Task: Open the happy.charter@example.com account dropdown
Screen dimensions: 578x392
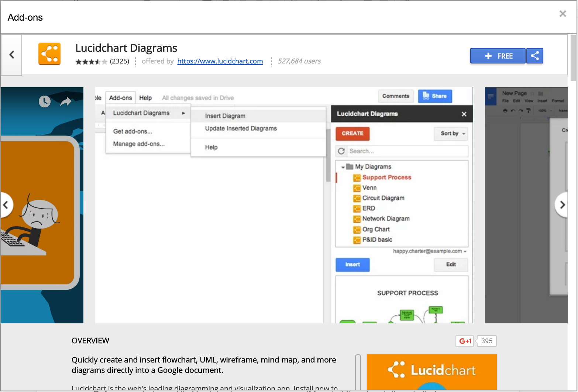Action: (x=430, y=251)
